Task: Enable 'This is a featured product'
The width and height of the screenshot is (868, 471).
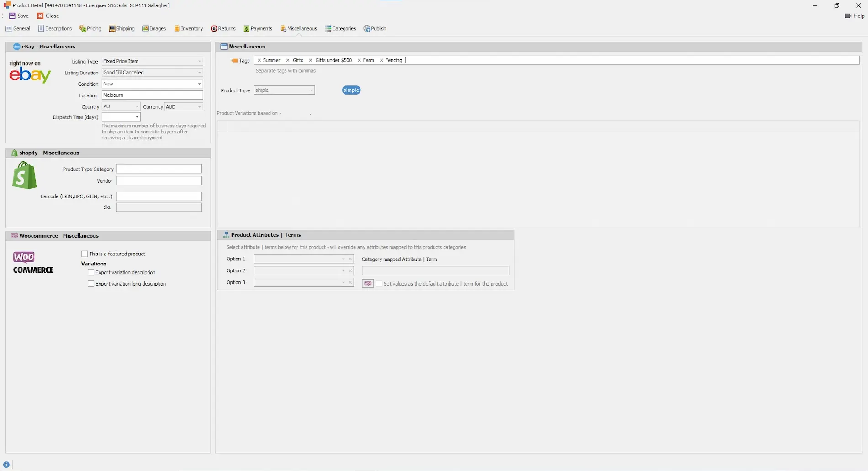Action: 85,254
